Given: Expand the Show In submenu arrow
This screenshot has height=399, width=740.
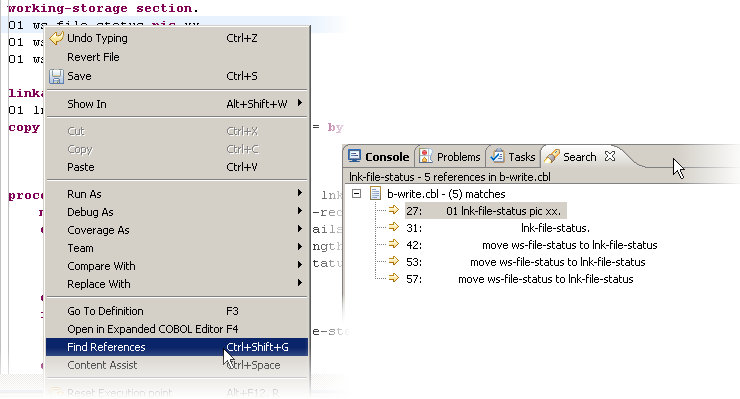Looking at the screenshot, I should coord(300,103).
